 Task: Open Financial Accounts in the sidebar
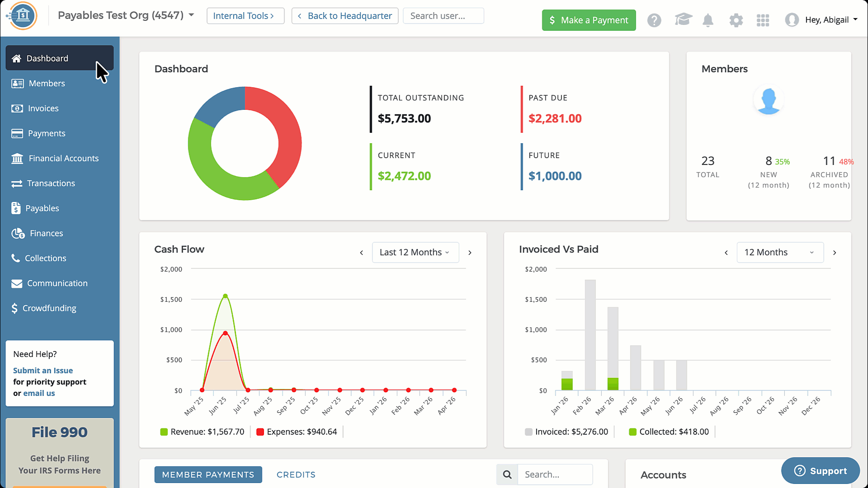[63, 159]
